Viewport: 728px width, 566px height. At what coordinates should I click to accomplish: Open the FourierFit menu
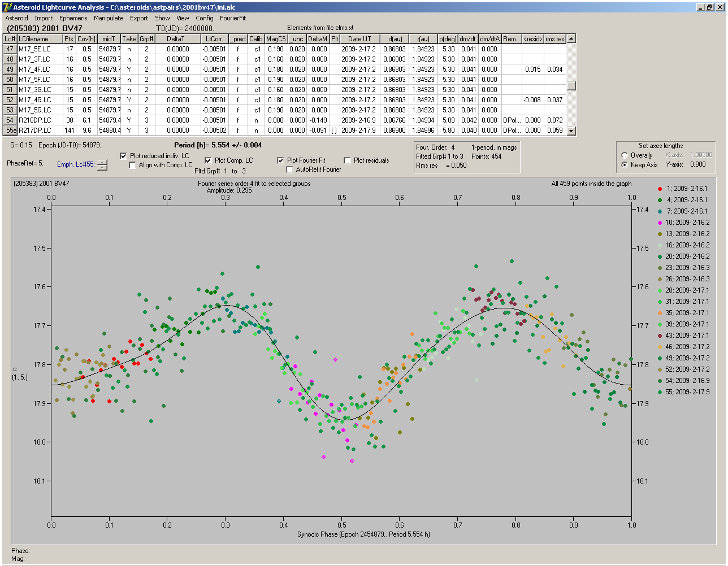(x=233, y=18)
